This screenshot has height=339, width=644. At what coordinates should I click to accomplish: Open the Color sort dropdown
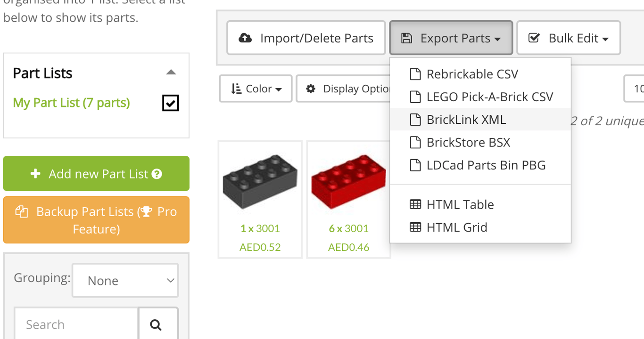pos(256,89)
